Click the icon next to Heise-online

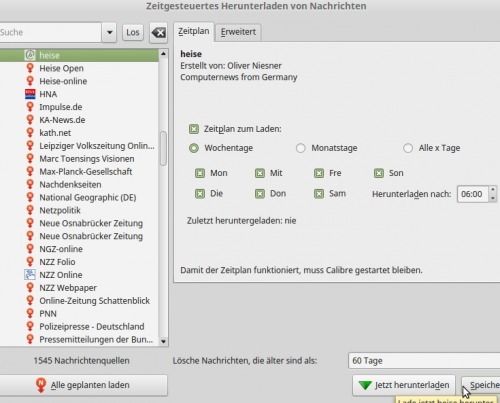pos(30,81)
